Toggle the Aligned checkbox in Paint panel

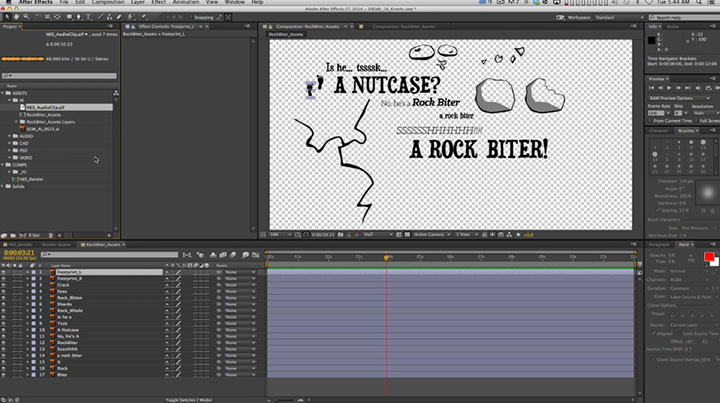point(654,334)
